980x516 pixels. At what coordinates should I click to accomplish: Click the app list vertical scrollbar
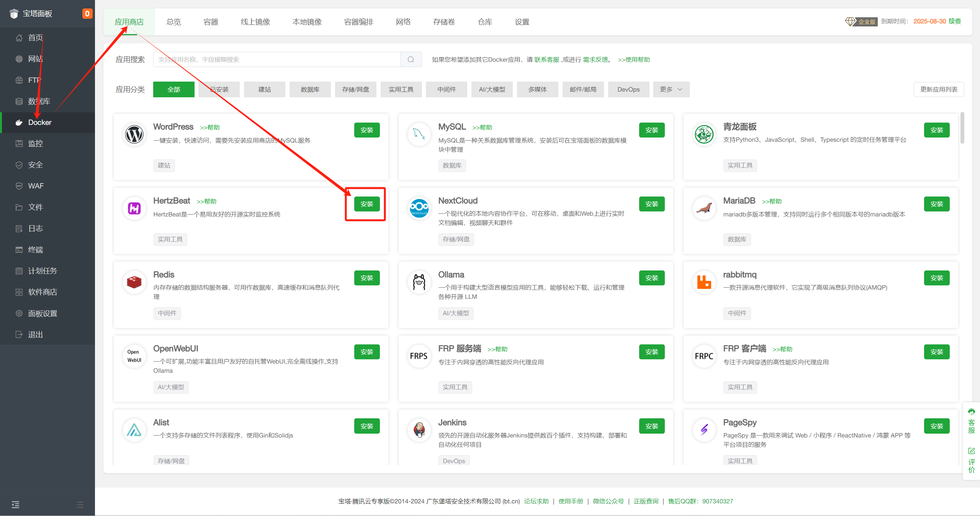pos(962,128)
